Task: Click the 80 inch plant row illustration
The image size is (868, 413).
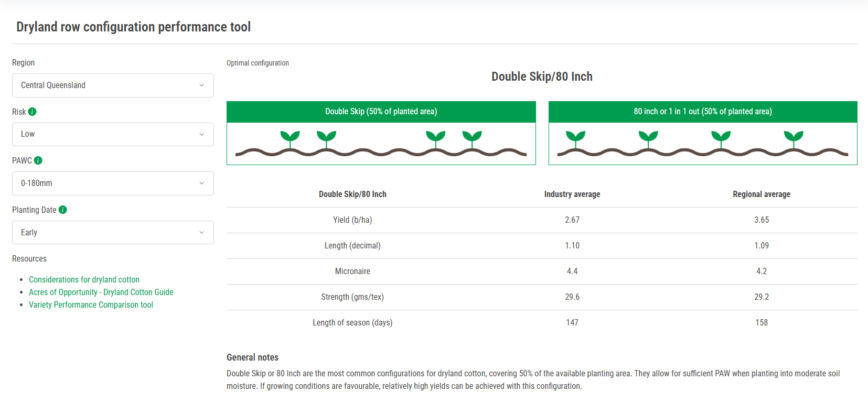Action: tap(703, 144)
